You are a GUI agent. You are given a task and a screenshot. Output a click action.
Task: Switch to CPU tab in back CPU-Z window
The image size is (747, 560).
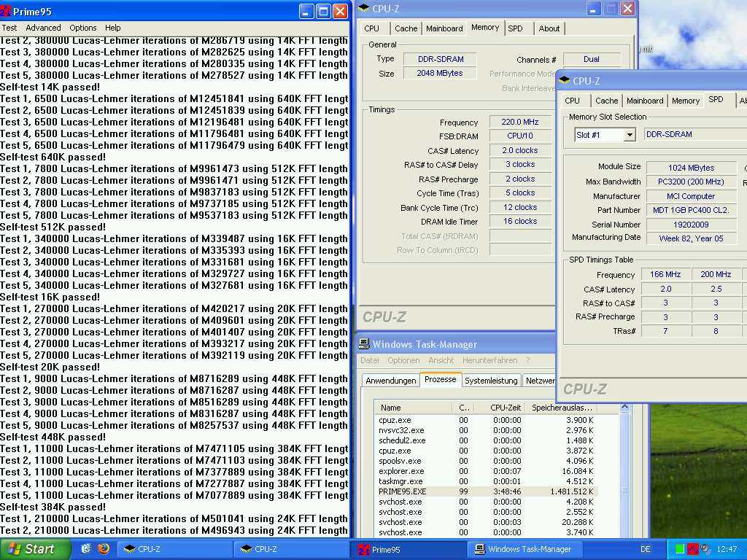click(x=371, y=28)
